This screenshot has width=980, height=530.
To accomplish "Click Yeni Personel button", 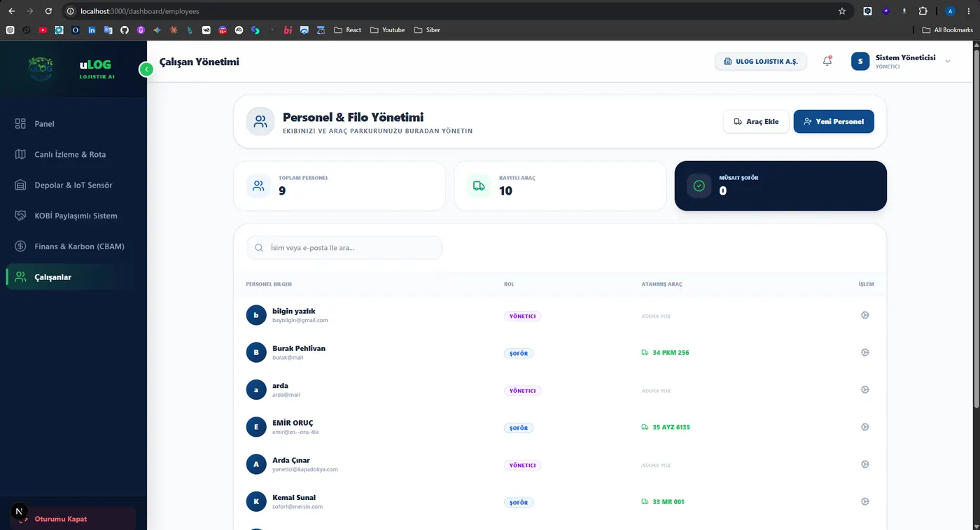I will (x=834, y=122).
